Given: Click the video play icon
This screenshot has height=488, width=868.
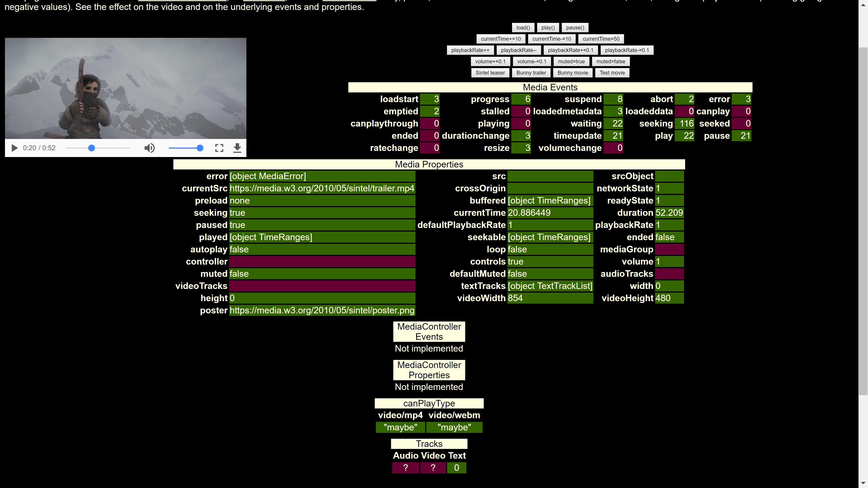Looking at the screenshot, I should 14,148.
